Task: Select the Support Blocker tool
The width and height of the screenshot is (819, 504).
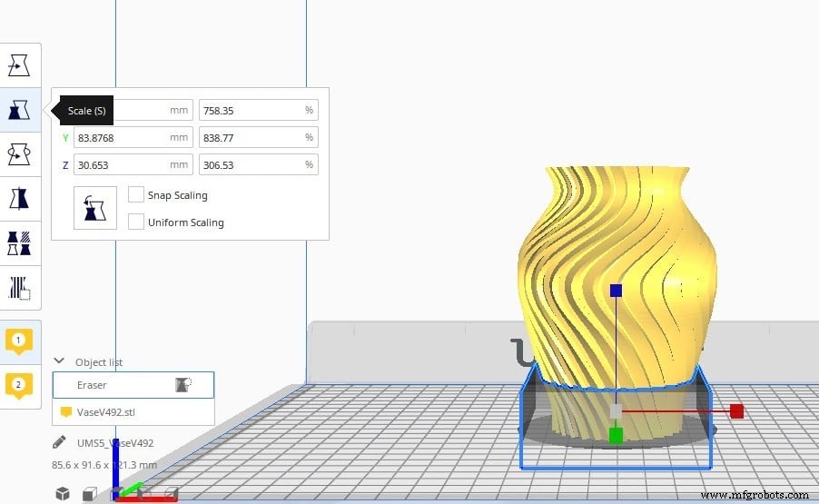Action: pos(19,288)
